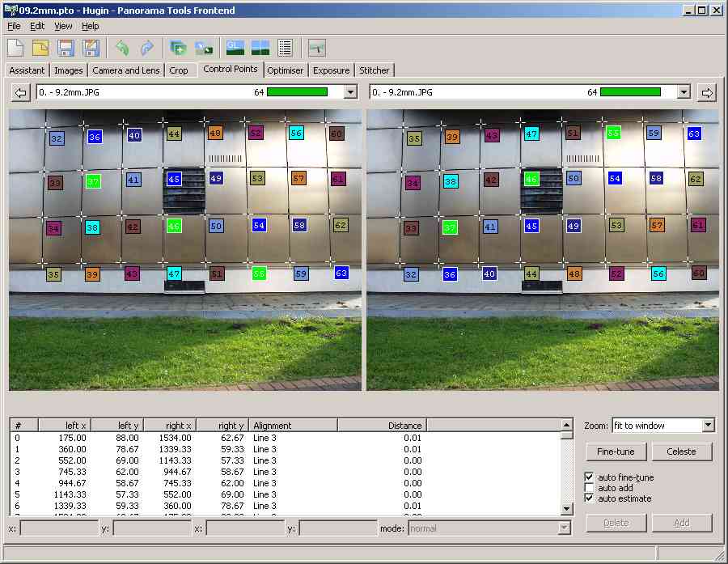Uncheck the auto estimate checkbox
728x564 pixels.
[589, 498]
